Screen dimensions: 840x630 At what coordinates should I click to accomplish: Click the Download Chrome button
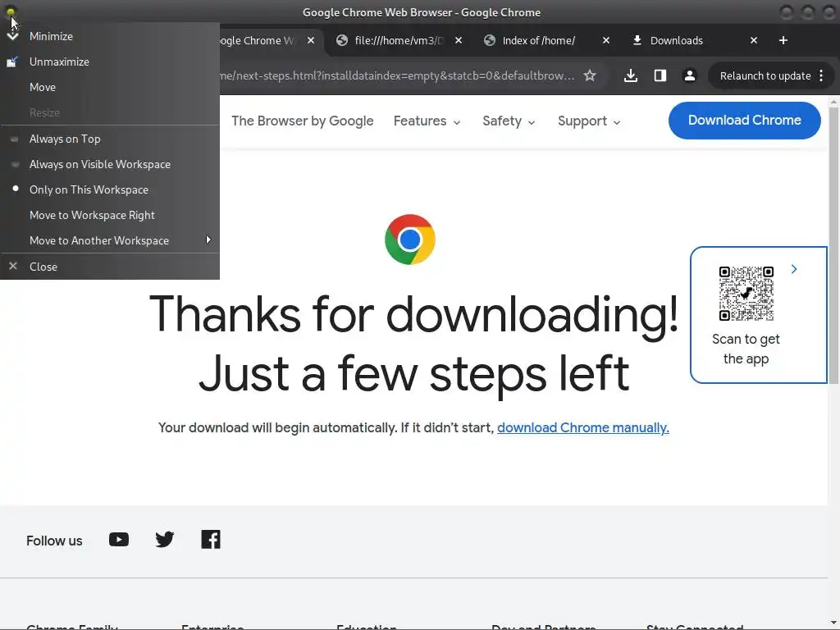[x=745, y=121]
